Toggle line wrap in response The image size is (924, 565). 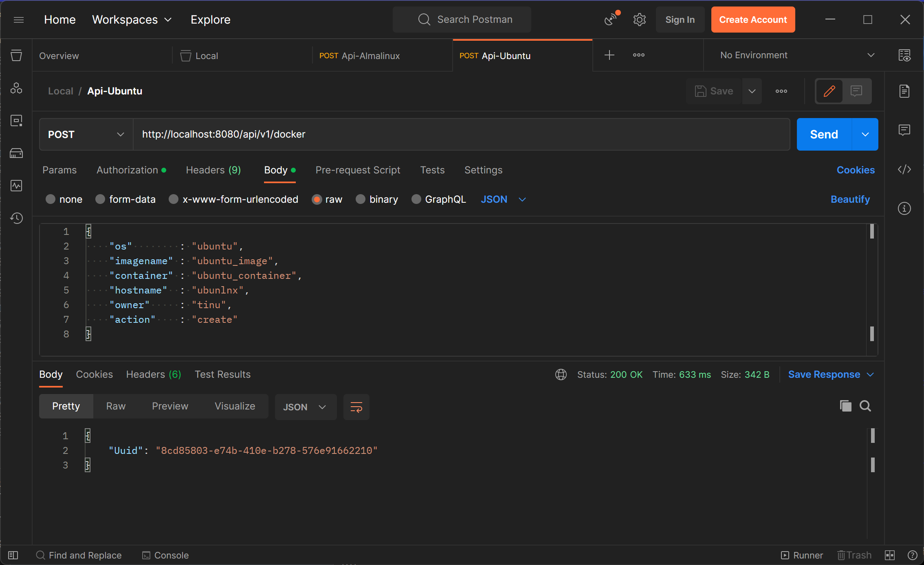click(356, 407)
